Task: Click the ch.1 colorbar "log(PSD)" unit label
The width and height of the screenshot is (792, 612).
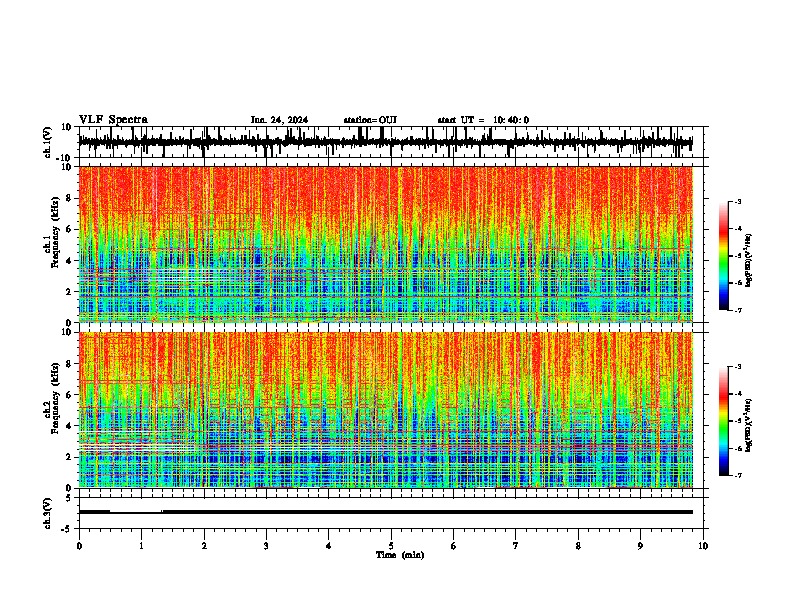Action: 748,260
